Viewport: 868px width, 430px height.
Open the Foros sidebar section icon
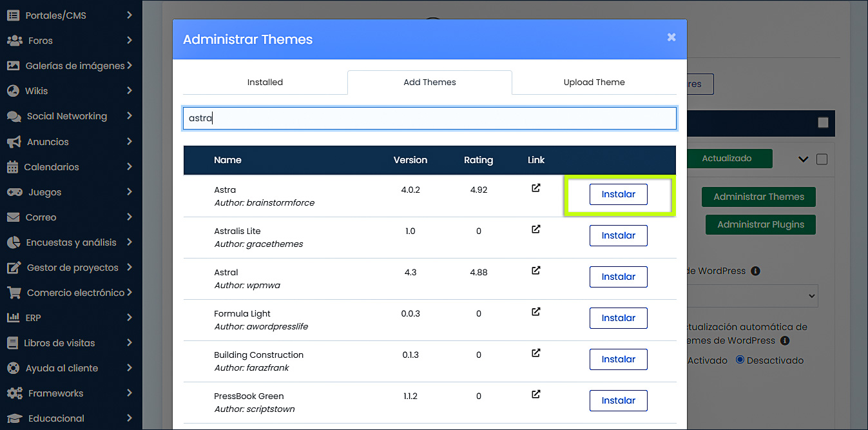coord(13,40)
